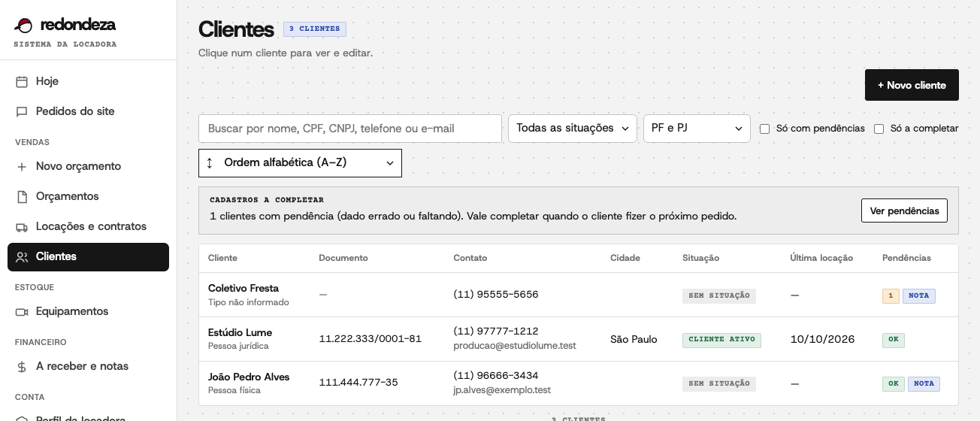Click the dollar icon beside A receber e notas
Screen dimensions: 980x421
(22, 366)
